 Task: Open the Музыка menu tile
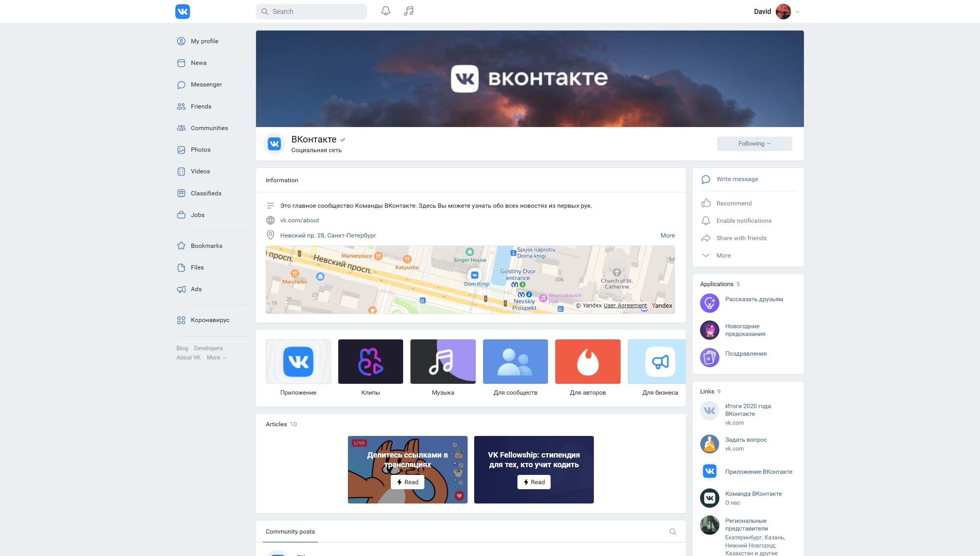[x=443, y=368]
